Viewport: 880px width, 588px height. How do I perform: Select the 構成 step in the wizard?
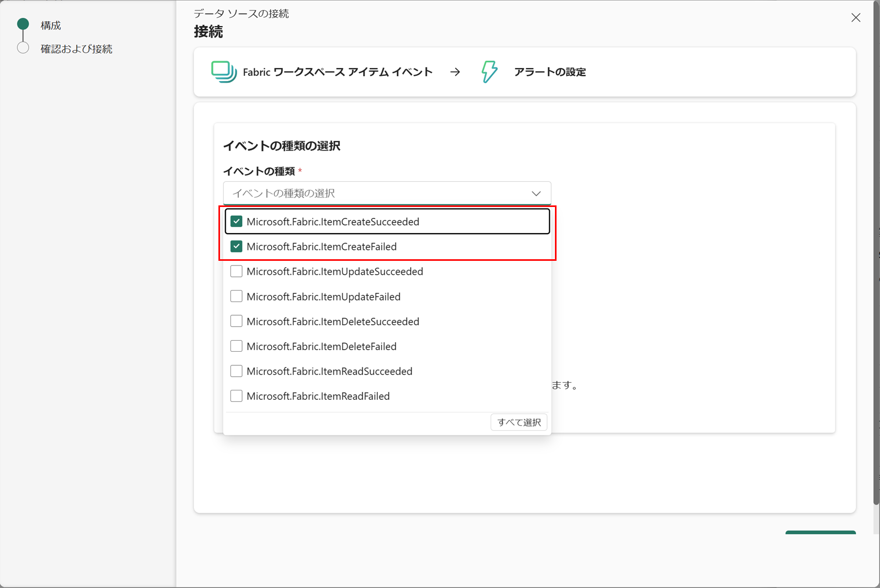(51, 26)
